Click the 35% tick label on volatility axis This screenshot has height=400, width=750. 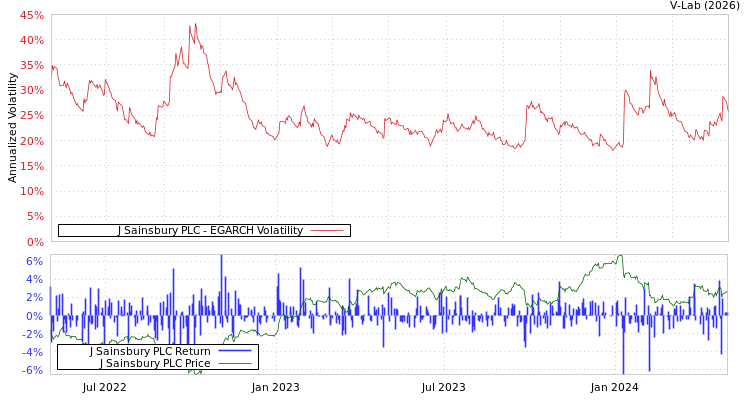coord(31,65)
